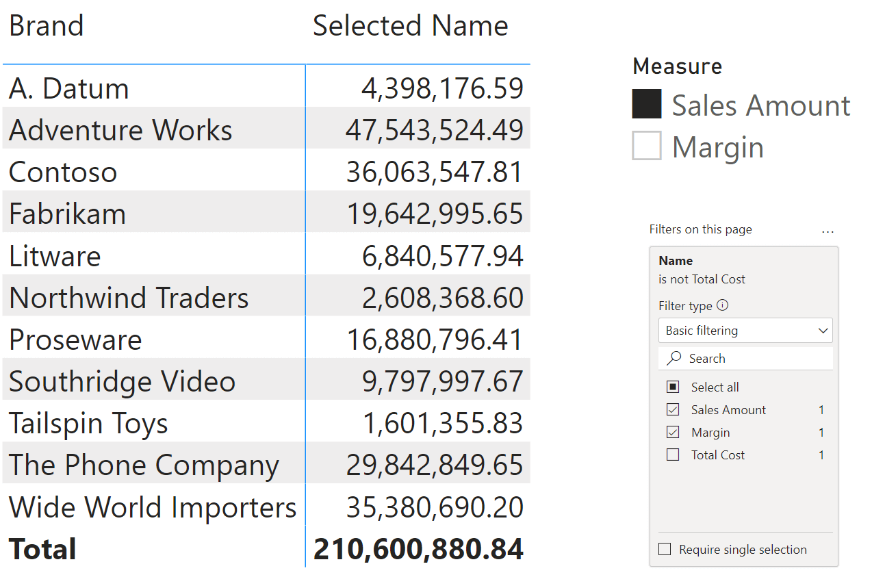Screen dimensions: 872x588
Task: Select the Fabrikam row label
Action: (x=67, y=214)
